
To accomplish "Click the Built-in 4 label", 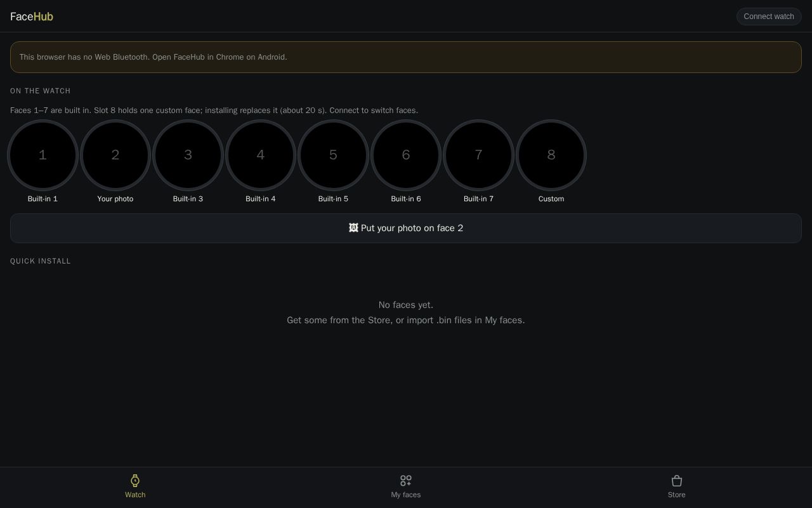I will pyautogui.click(x=261, y=199).
